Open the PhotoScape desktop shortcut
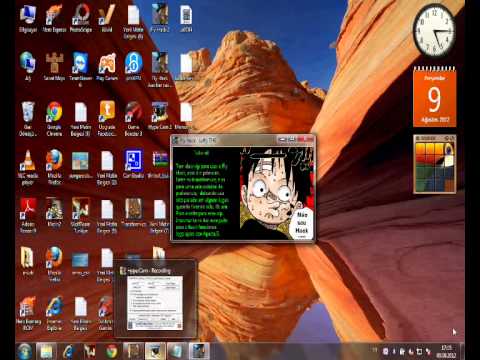The image size is (480, 360). click(81, 18)
